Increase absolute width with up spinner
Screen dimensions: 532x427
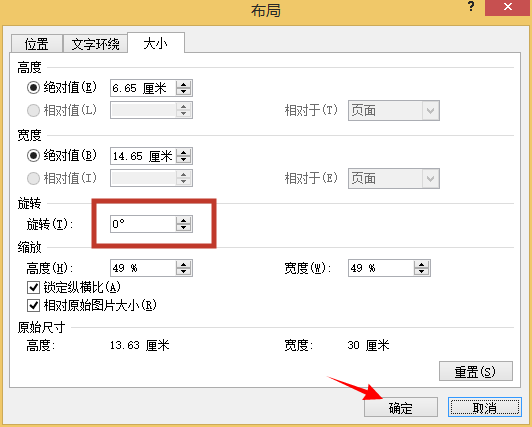pyautogui.click(x=184, y=152)
